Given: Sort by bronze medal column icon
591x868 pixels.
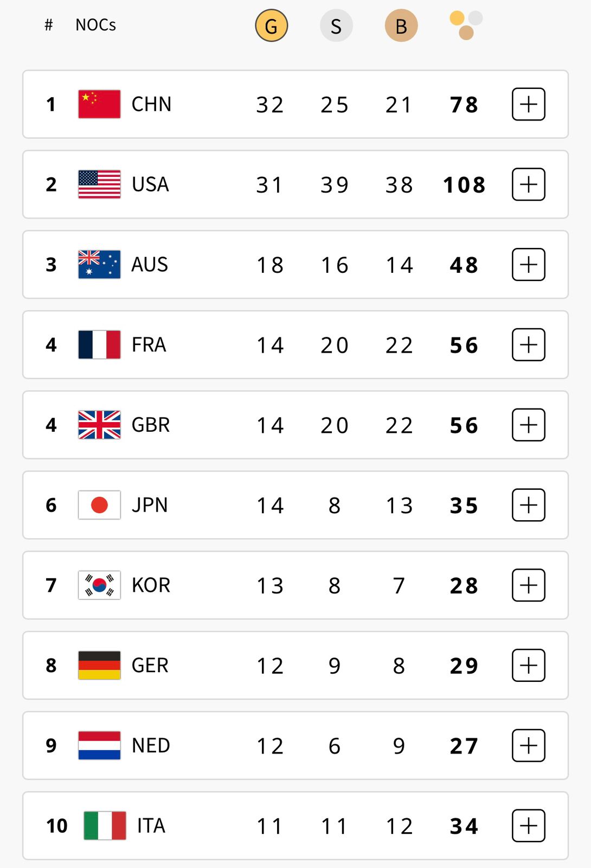Looking at the screenshot, I should coord(401,25).
